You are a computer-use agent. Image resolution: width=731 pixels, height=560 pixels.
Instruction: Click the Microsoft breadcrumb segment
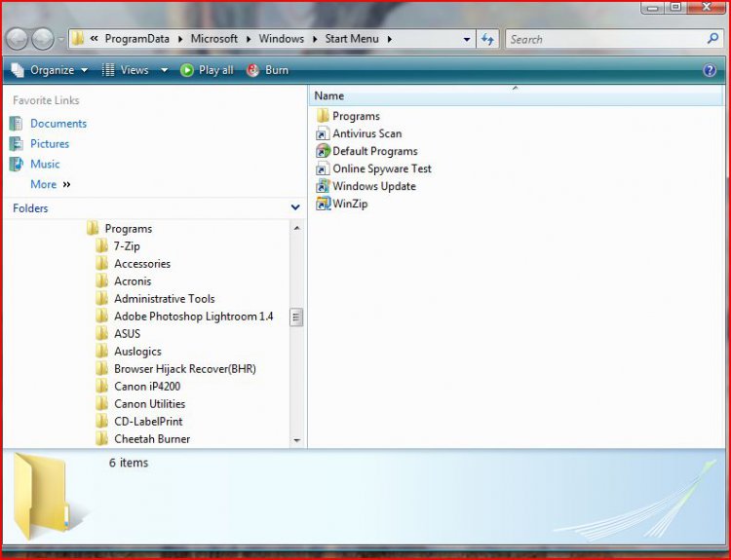[x=214, y=39]
